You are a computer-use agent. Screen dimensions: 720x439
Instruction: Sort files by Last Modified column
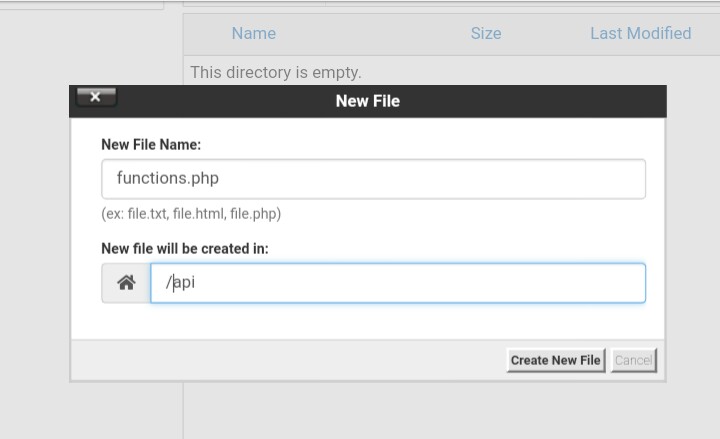[x=640, y=33]
